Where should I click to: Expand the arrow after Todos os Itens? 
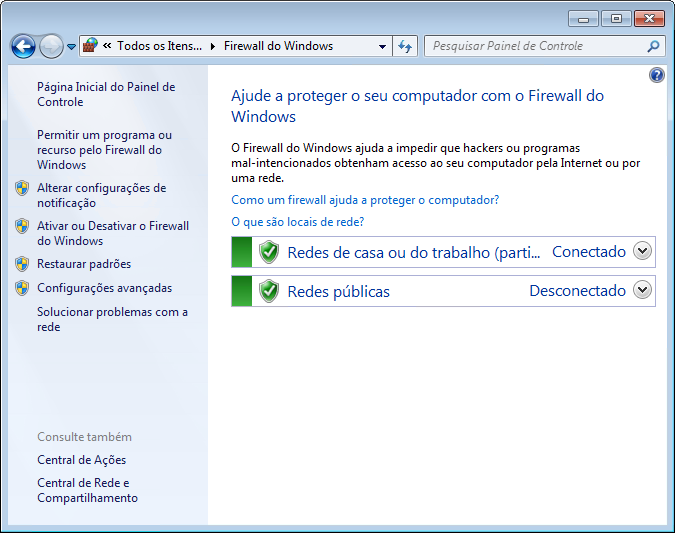pos(213,46)
